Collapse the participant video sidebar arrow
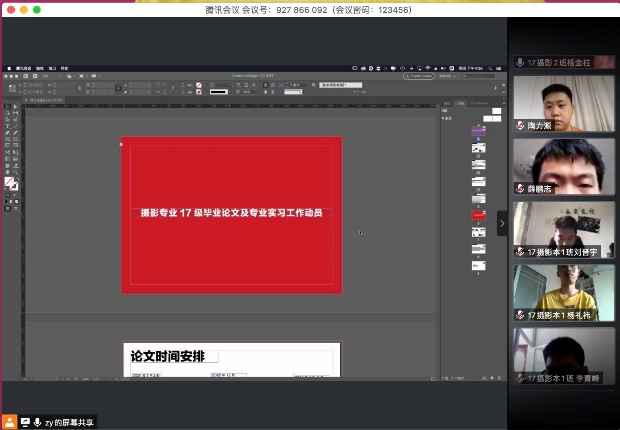The image size is (620, 430). coord(502,223)
